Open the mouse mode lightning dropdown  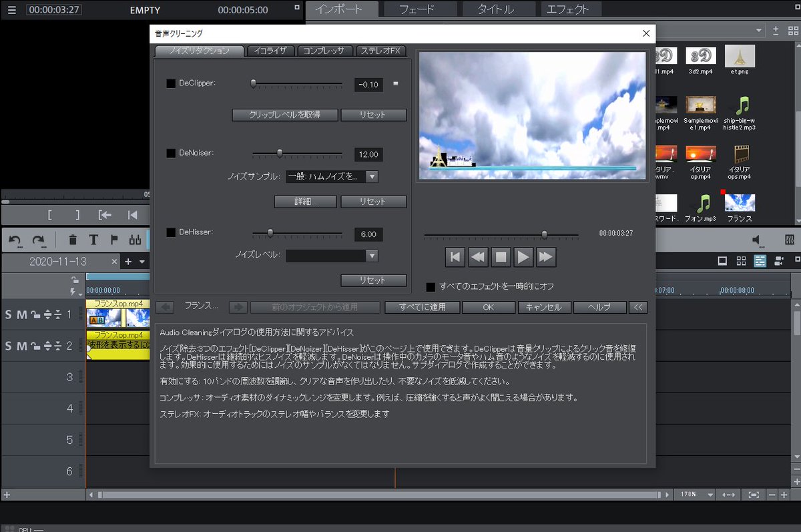(75, 292)
